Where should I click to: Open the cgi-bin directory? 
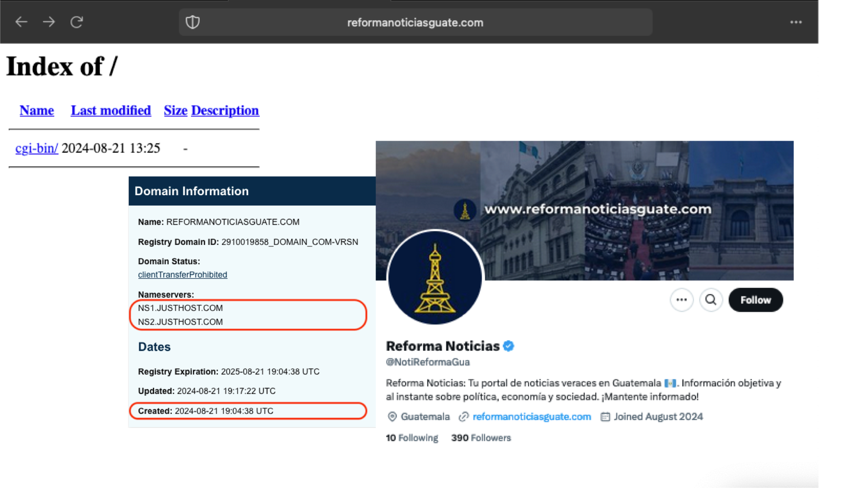[36, 148]
